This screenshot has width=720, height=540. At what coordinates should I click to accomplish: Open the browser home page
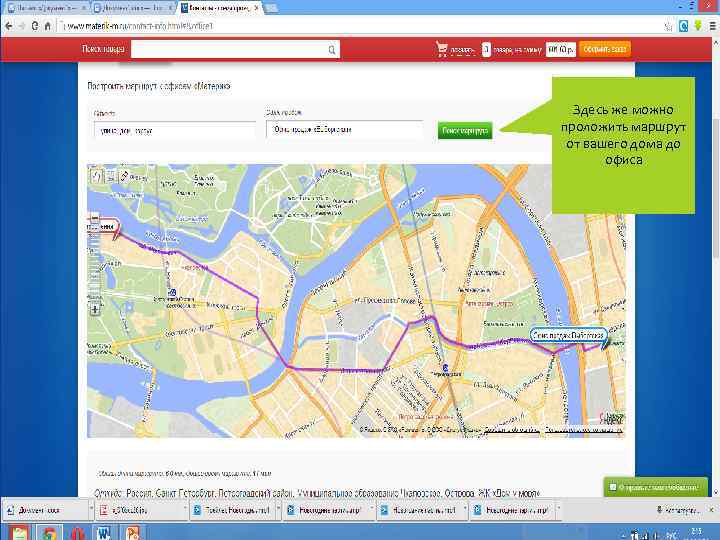[47, 26]
